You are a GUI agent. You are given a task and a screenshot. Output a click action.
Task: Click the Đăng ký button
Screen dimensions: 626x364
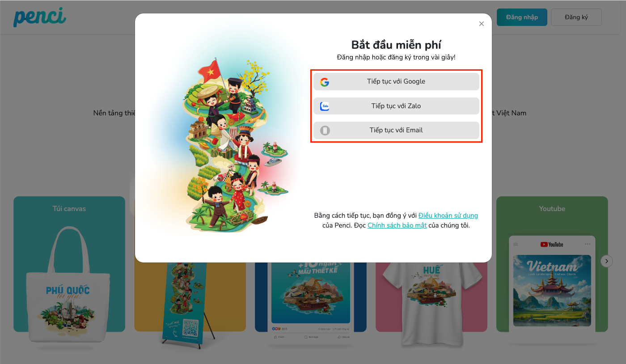pos(576,17)
